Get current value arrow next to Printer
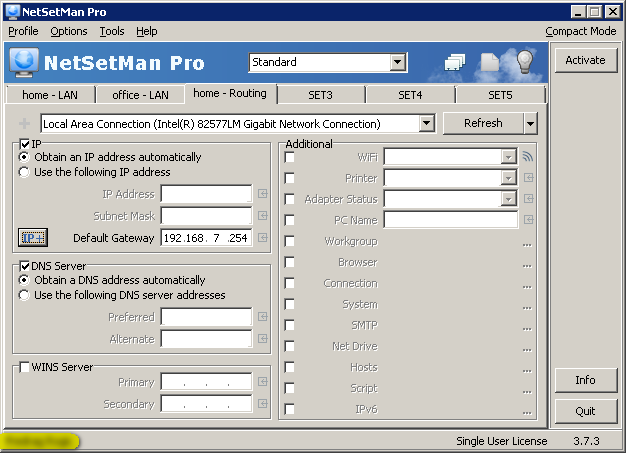This screenshot has height=453, width=626. tap(529, 178)
